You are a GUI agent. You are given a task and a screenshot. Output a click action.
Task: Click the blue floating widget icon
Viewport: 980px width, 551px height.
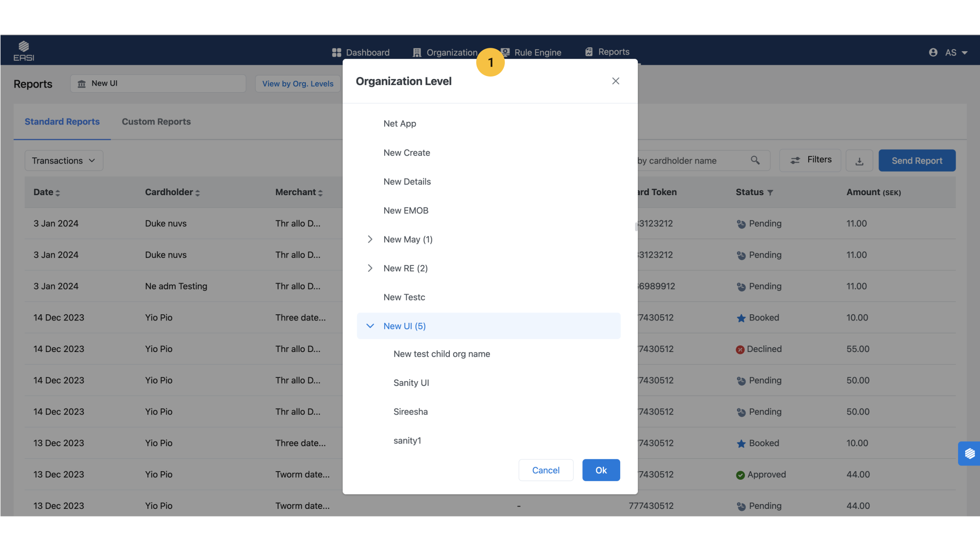point(969,453)
